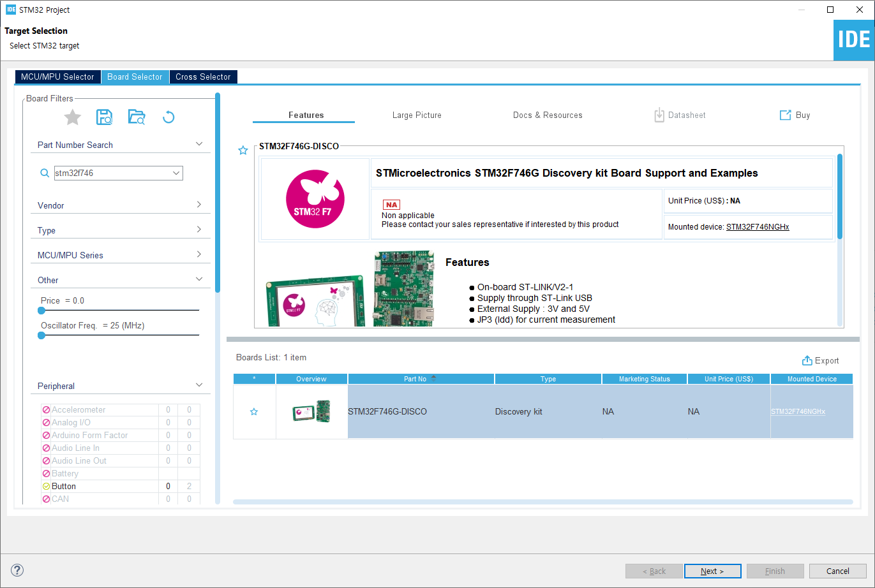Toggle the Accelerometer peripheral filter icon
Screen dimensions: 875x588
(46, 409)
